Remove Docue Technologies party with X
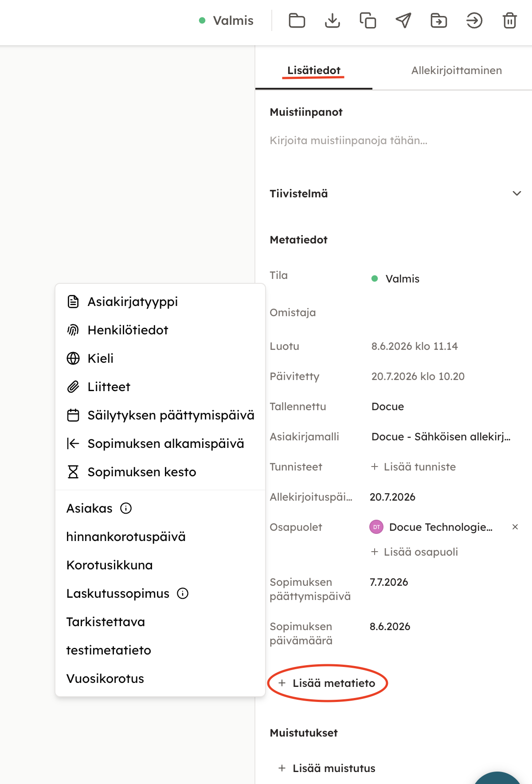The image size is (532, 784). tap(515, 527)
